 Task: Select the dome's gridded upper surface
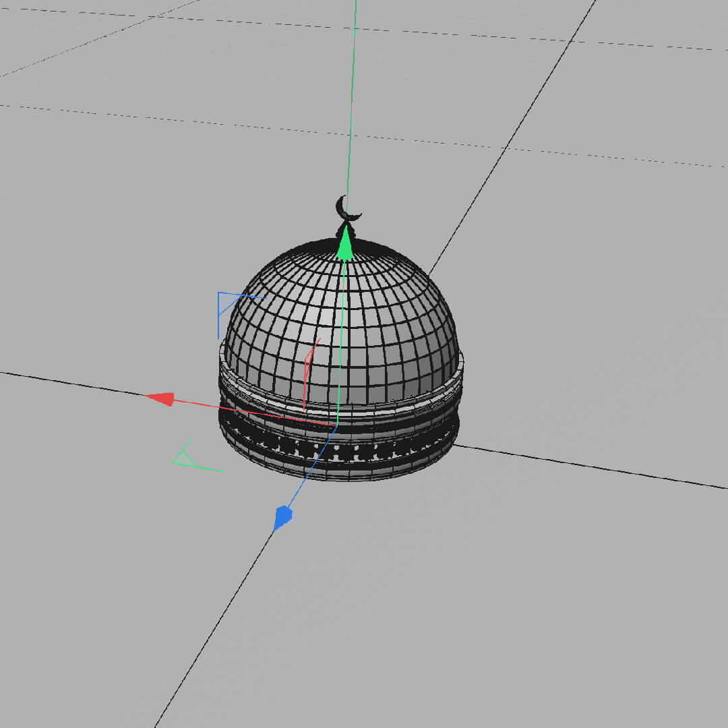[x=391, y=317]
